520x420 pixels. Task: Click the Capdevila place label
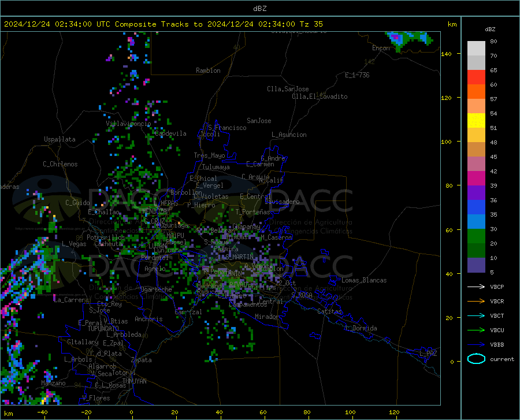point(170,133)
